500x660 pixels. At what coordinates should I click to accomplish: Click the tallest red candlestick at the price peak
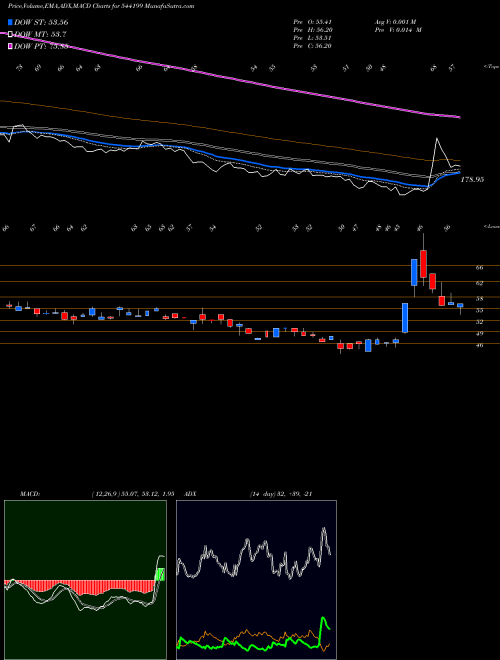(x=423, y=263)
